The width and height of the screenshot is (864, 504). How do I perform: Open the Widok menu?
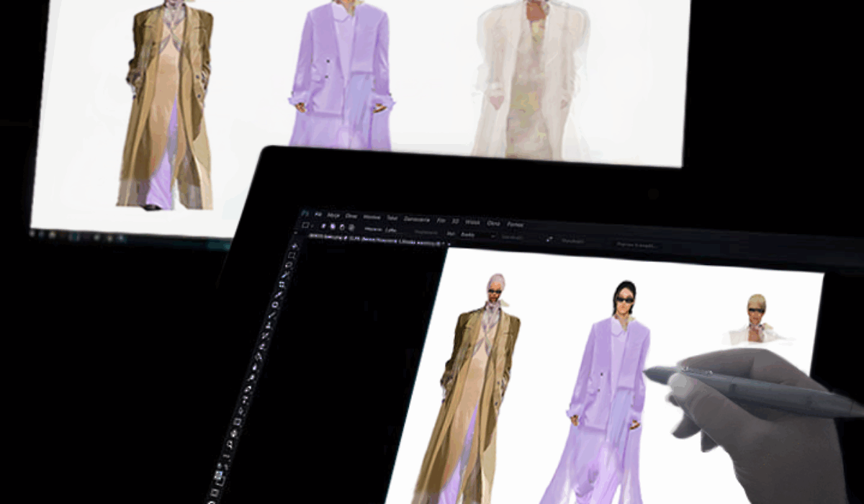point(472,222)
